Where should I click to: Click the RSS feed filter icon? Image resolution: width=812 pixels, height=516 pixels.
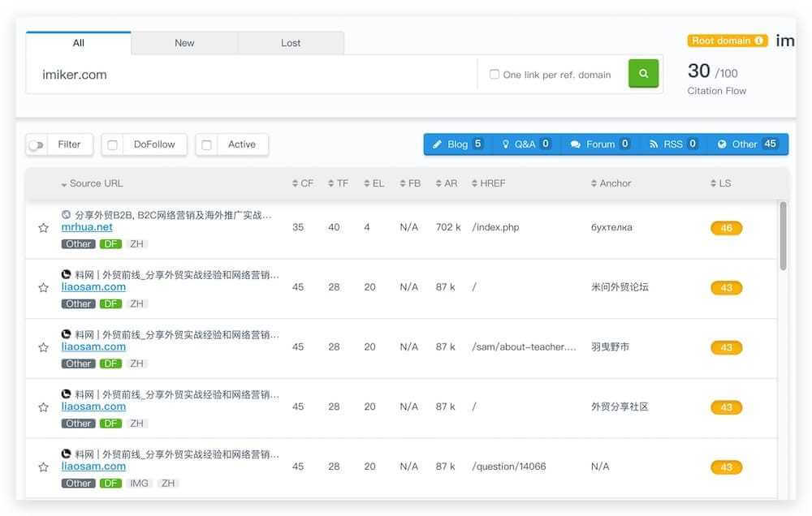coord(656,144)
